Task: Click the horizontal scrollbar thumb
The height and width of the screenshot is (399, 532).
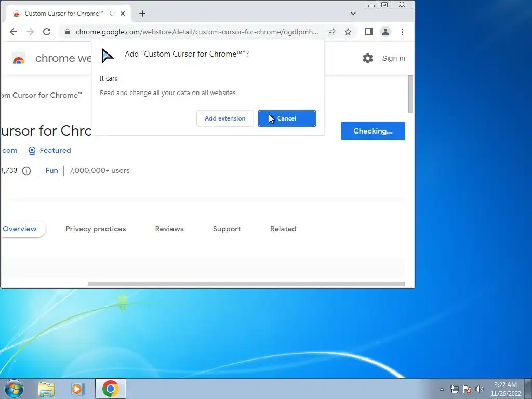Action: tap(246, 284)
